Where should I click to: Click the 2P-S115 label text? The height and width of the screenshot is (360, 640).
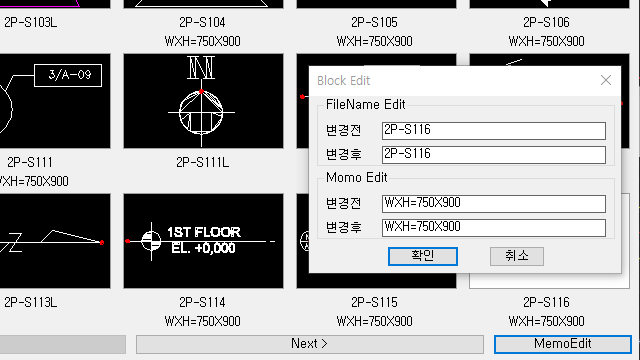point(374,302)
